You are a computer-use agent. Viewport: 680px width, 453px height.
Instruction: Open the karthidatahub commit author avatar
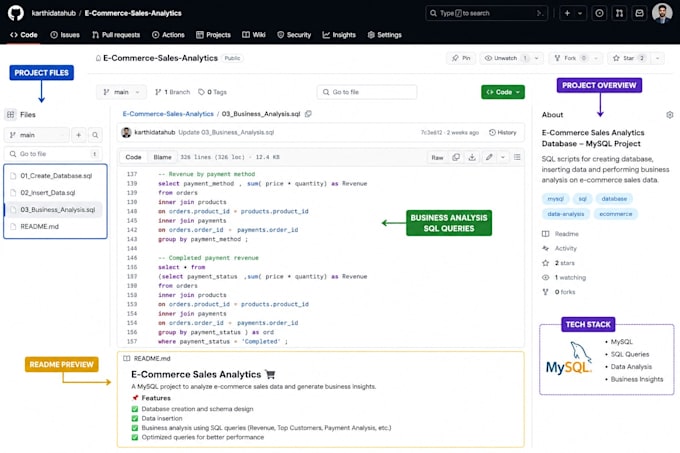[126, 133]
